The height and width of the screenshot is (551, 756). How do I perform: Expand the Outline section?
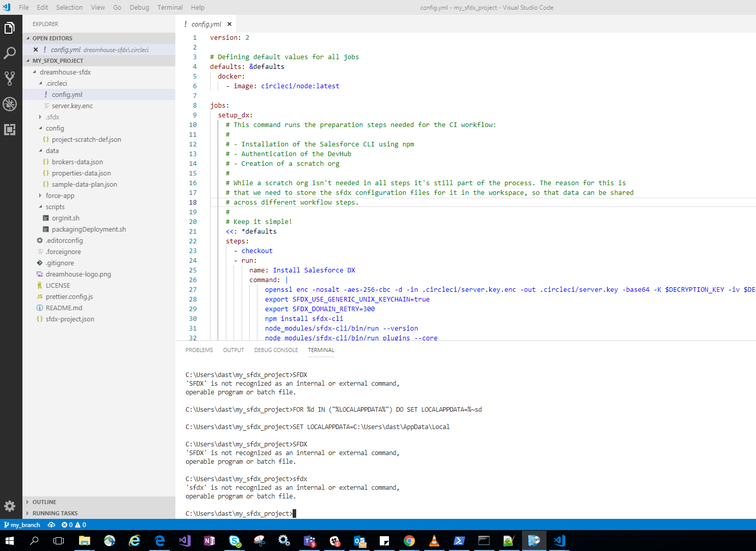pos(43,502)
